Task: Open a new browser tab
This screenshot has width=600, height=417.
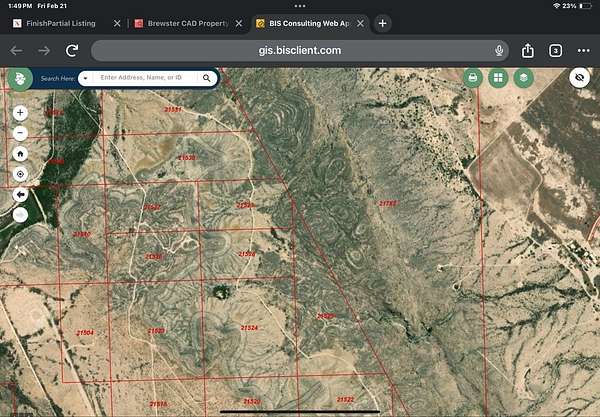Action: coord(382,22)
